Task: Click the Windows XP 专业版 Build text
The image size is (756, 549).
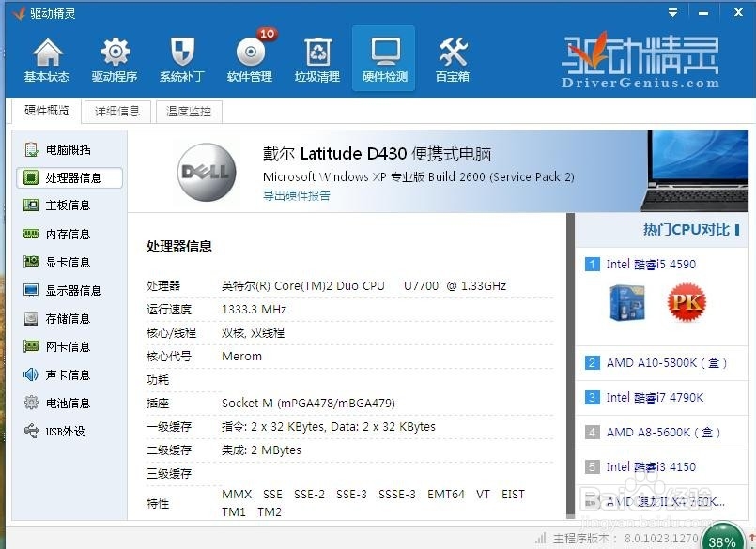Action: [419, 176]
